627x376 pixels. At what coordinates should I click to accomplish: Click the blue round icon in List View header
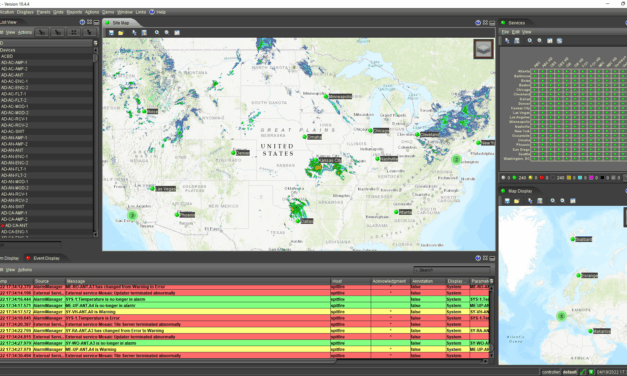coord(82,22)
